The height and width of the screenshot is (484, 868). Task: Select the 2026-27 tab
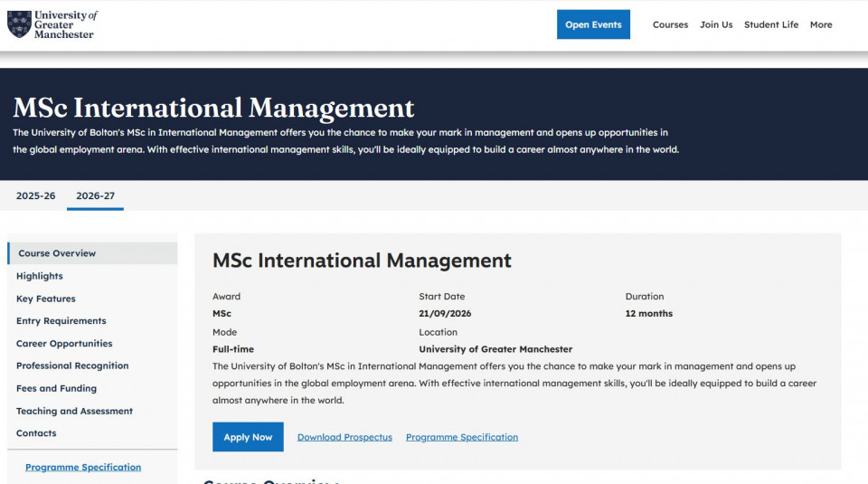click(95, 195)
